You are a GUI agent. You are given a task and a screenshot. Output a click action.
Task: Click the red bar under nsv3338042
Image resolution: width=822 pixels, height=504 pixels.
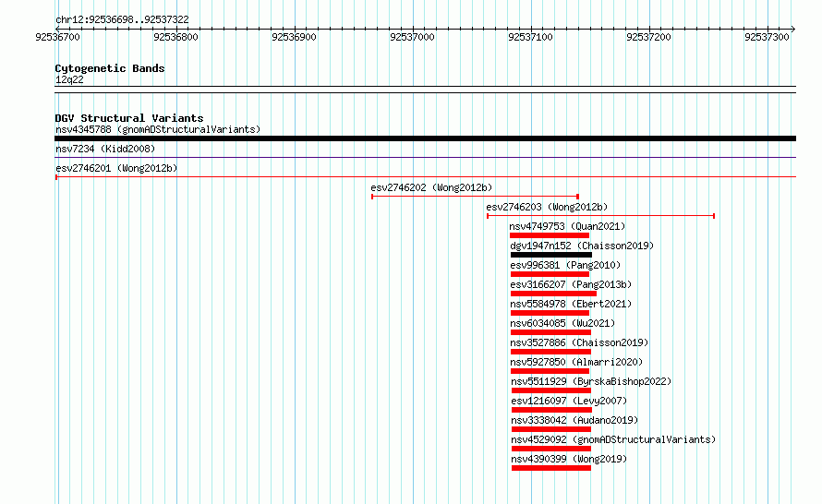(x=551, y=429)
